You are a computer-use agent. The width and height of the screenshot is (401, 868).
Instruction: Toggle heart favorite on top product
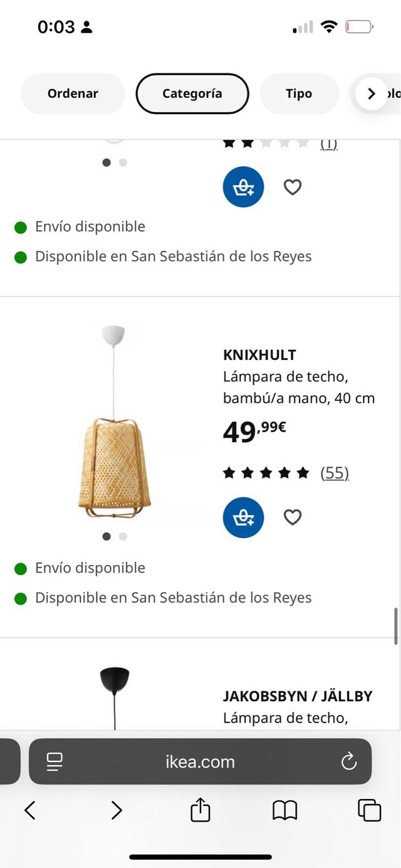coord(293,187)
